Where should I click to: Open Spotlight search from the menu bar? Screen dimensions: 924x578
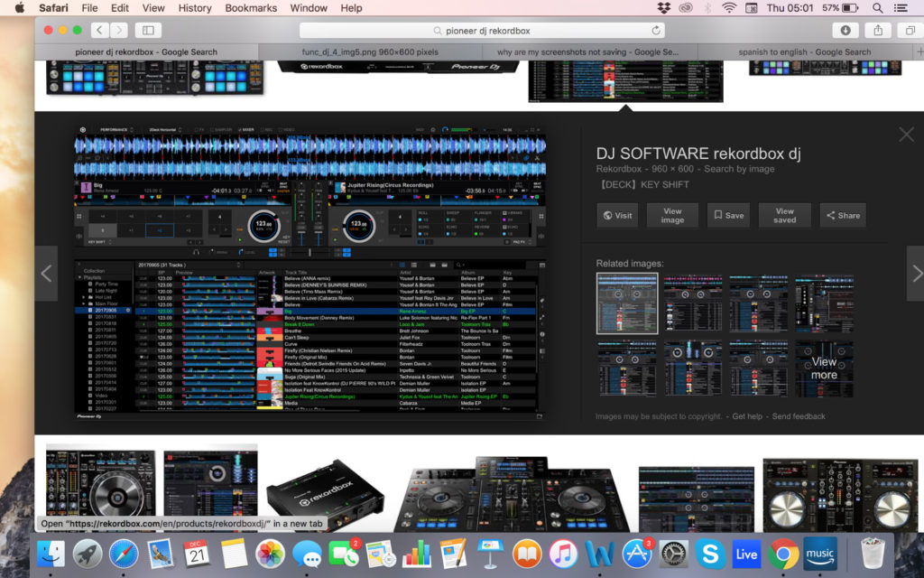pyautogui.click(x=876, y=8)
